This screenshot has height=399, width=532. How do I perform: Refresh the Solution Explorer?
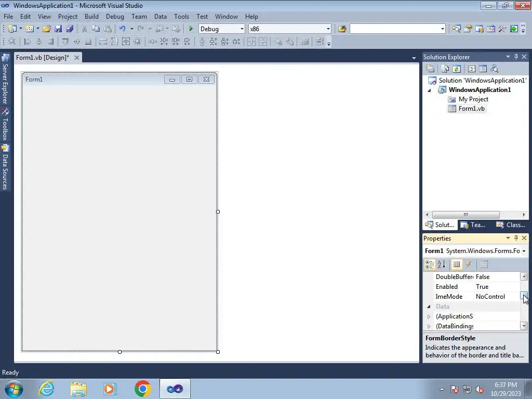point(457,69)
